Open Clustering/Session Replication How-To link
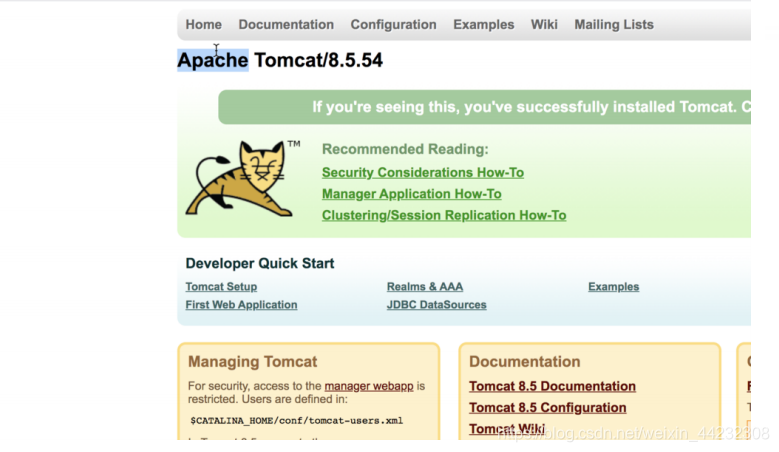779x452 pixels. point(444,215)
